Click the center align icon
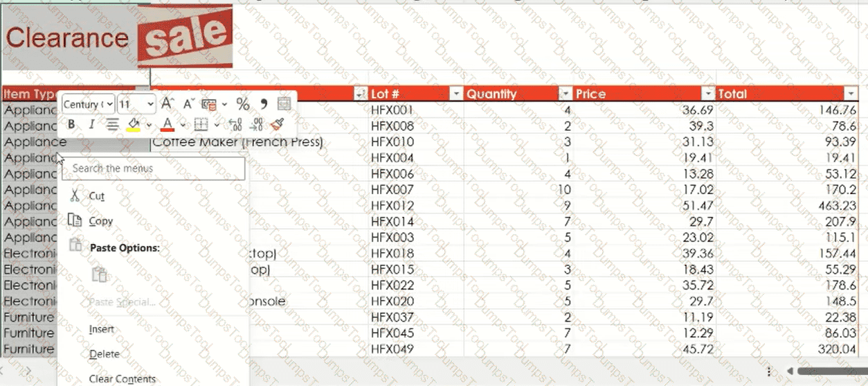 tap(112, 125)
